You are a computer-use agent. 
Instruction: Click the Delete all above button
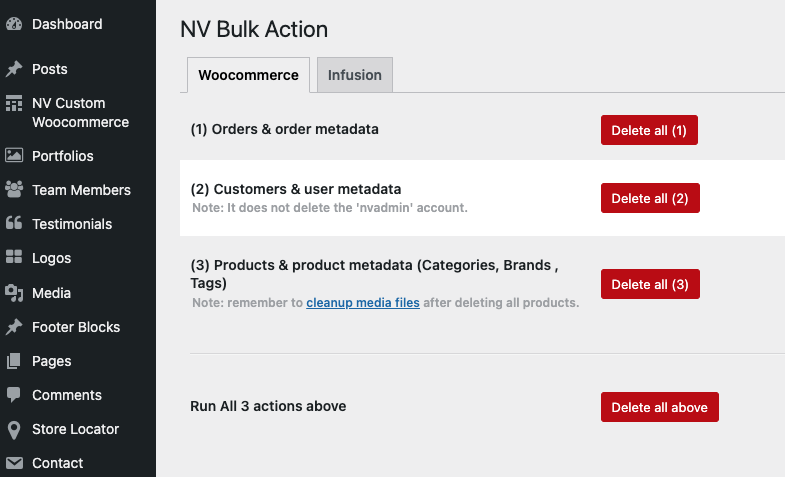[x=659, y=407]
